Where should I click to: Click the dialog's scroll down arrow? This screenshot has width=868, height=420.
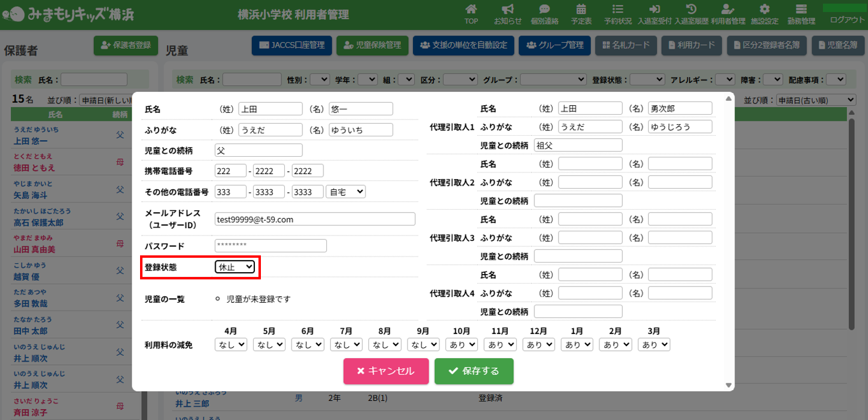point(729,385)
